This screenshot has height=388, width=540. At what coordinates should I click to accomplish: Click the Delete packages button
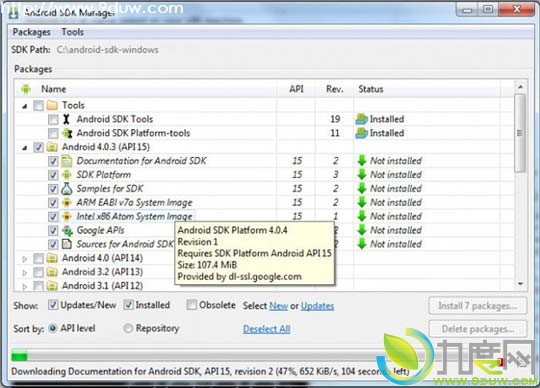tap(478, 329)
